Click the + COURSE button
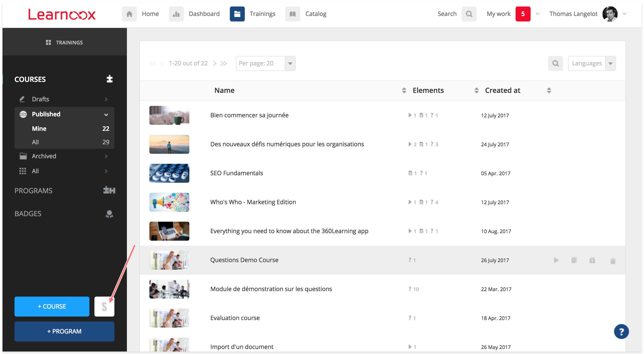 [x=52, y=307]
